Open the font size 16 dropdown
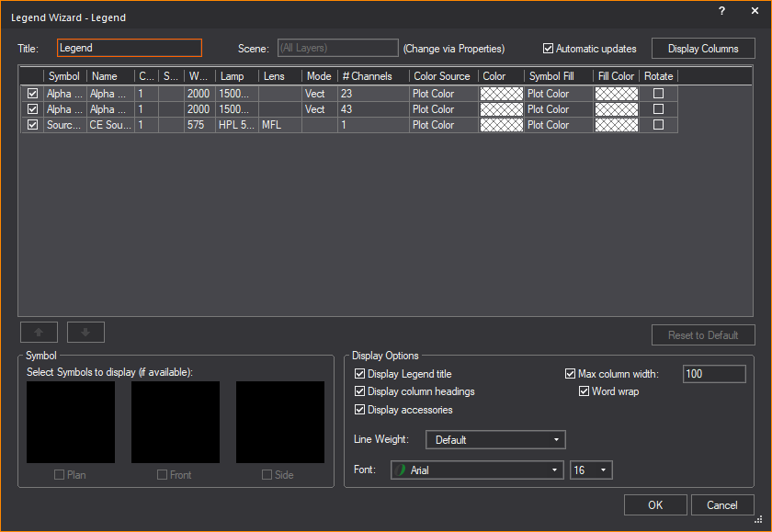The image size is (772, 532). pos(591,470)
